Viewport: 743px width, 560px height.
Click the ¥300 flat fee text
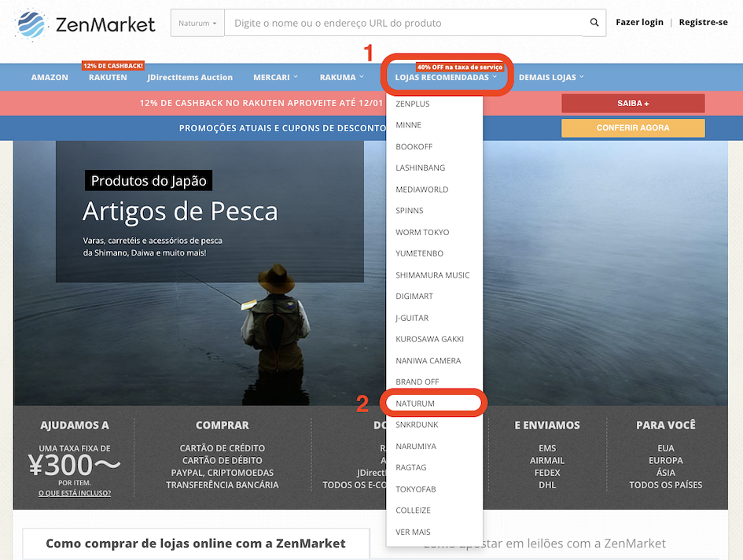[75, 465]
